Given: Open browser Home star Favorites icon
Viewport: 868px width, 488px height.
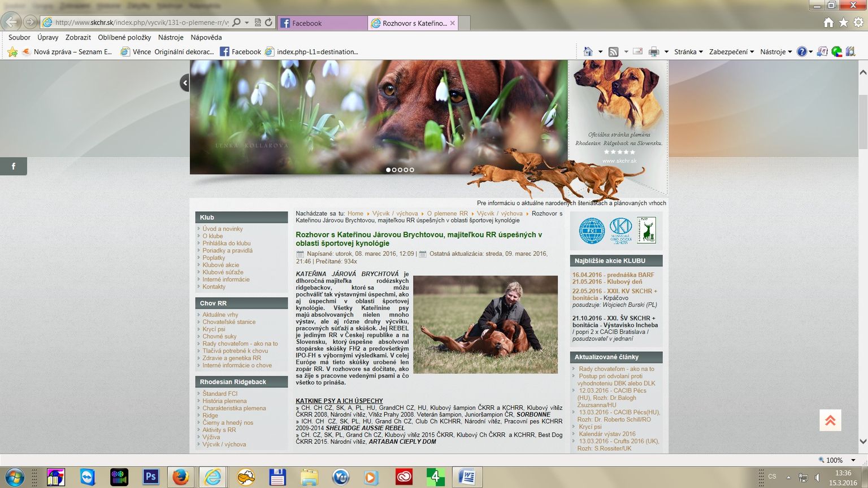Looking at the screenshot, I should coord(843,23).
